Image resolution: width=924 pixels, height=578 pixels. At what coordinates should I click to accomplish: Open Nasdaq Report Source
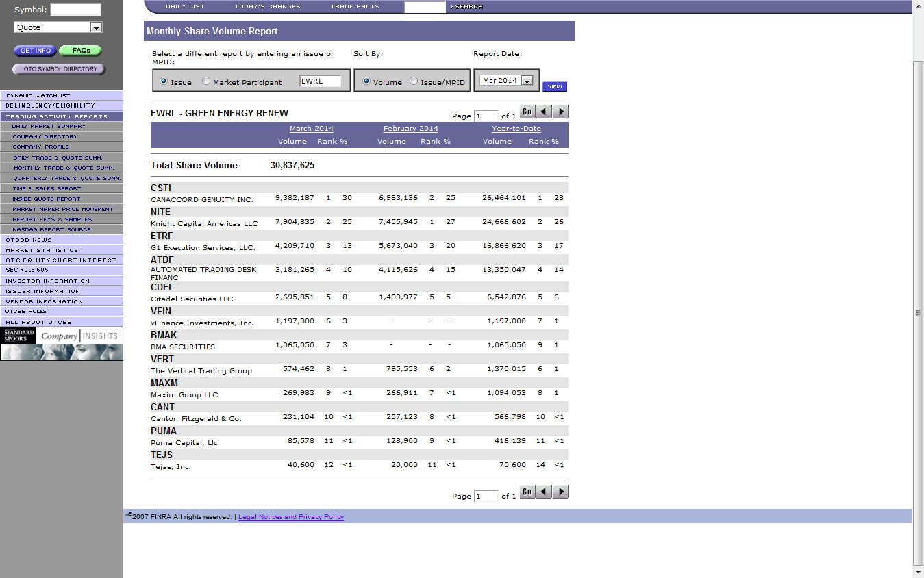[62, 230]
